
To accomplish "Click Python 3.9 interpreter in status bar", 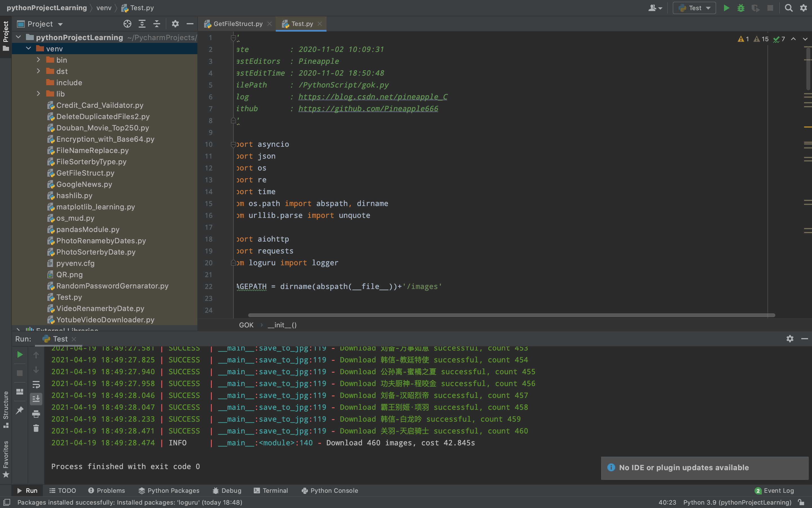I will tap(737, 502).
